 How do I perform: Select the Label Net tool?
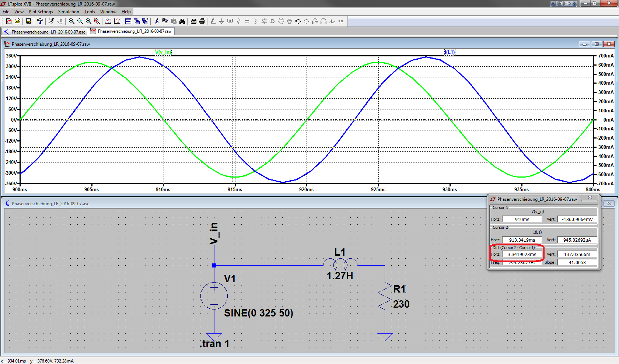click(230, 21)
